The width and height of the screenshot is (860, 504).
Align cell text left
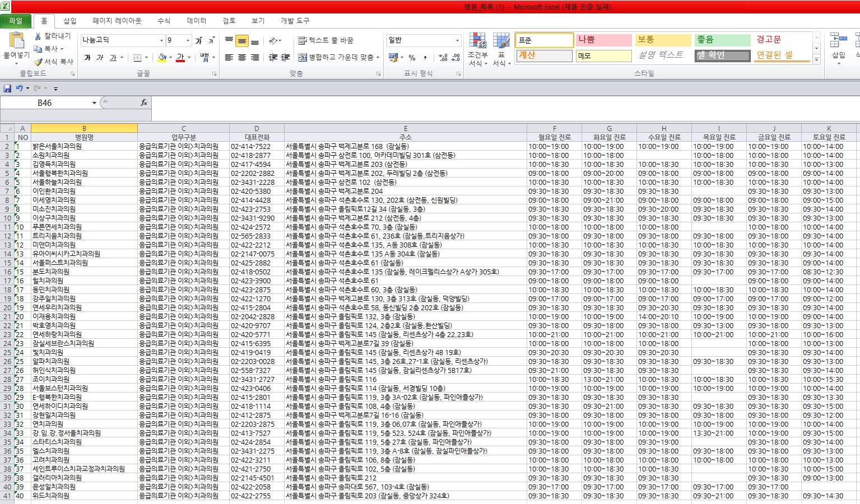pyautogui.click(x=229, y=57)
